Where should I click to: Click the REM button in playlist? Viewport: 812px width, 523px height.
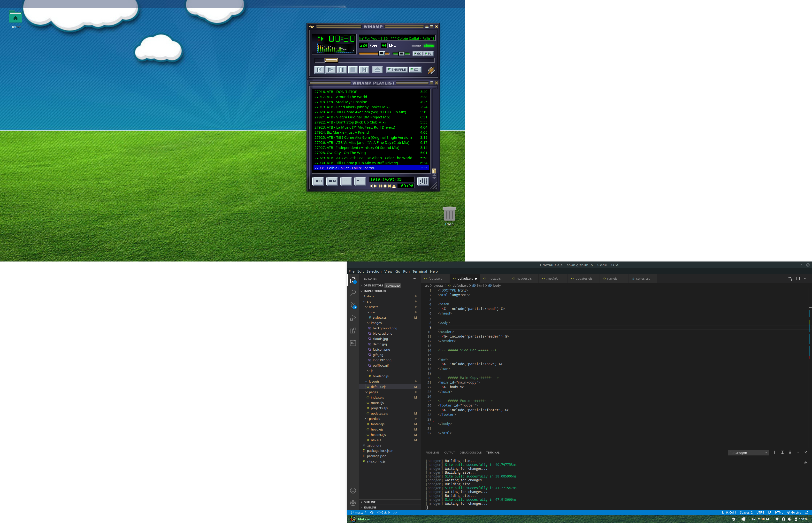pyautogui.click(x=332, y=181)
